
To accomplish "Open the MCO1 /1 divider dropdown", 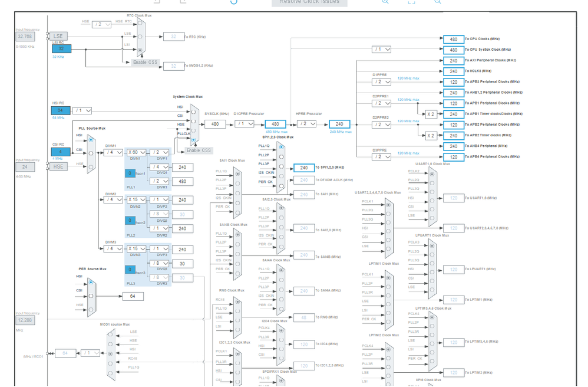I will point(90,353).
